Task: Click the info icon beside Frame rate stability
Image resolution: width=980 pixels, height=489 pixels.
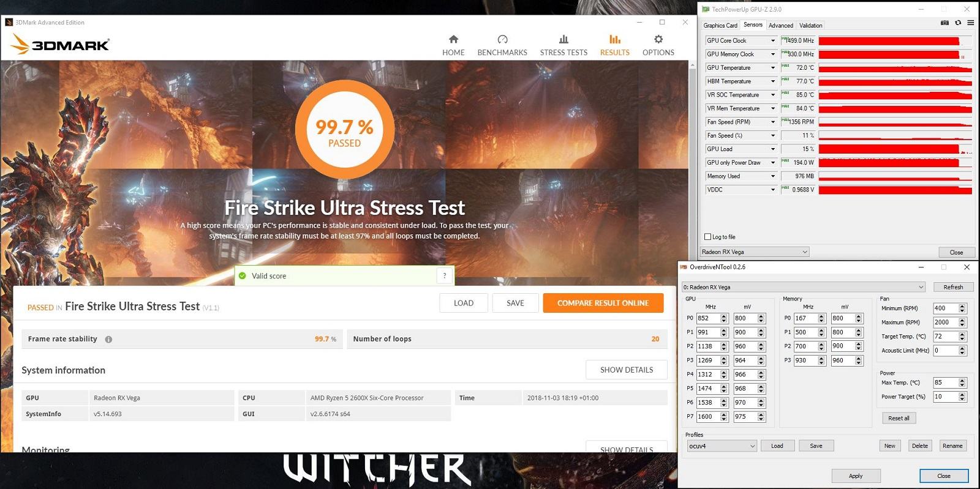Action: (108, 339)
